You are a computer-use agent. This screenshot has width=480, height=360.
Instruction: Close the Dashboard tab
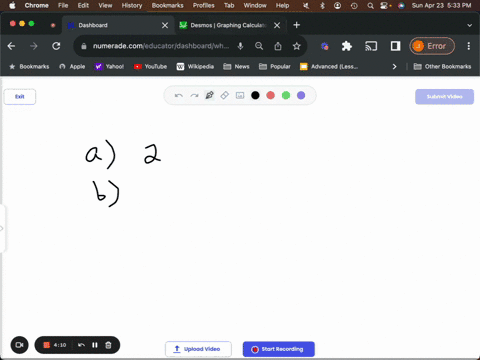(165, 25)
